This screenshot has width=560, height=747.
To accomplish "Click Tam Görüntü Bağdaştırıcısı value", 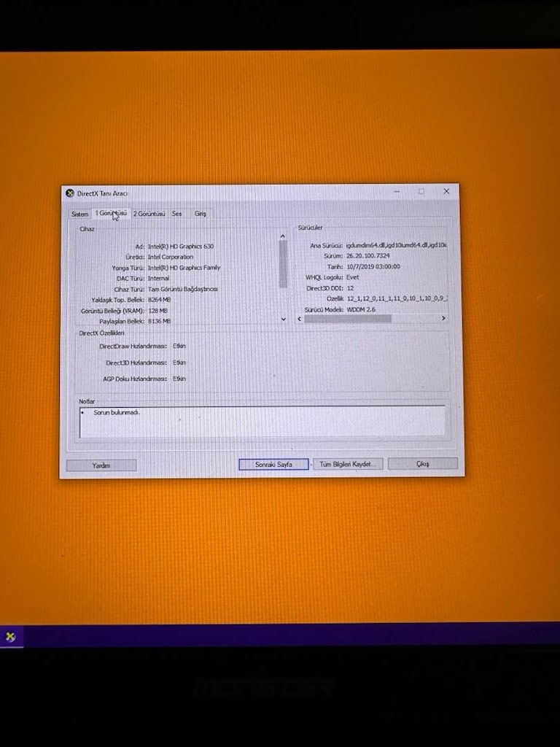I will tap(183, 289).
